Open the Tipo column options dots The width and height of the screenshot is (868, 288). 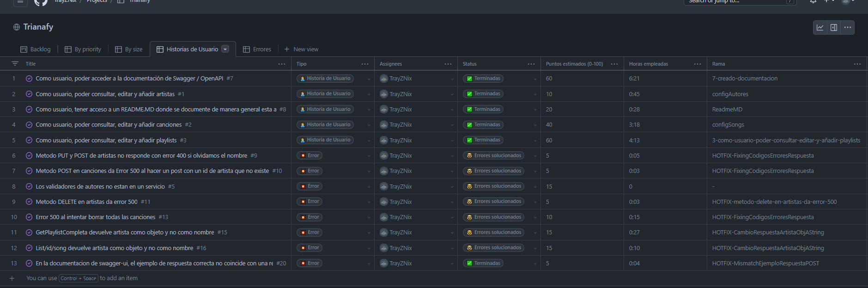365,64
